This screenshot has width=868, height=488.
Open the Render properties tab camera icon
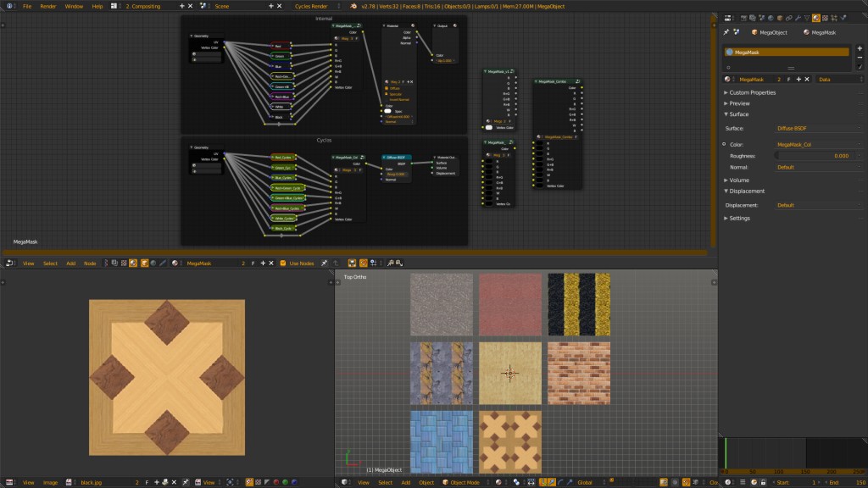pyautogui.click(x=743, y=18)
